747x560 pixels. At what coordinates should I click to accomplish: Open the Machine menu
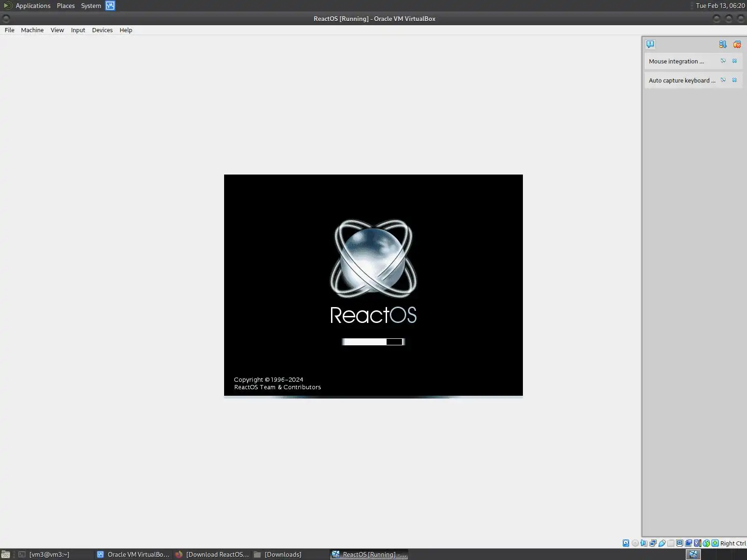click(x=32, y=30)
